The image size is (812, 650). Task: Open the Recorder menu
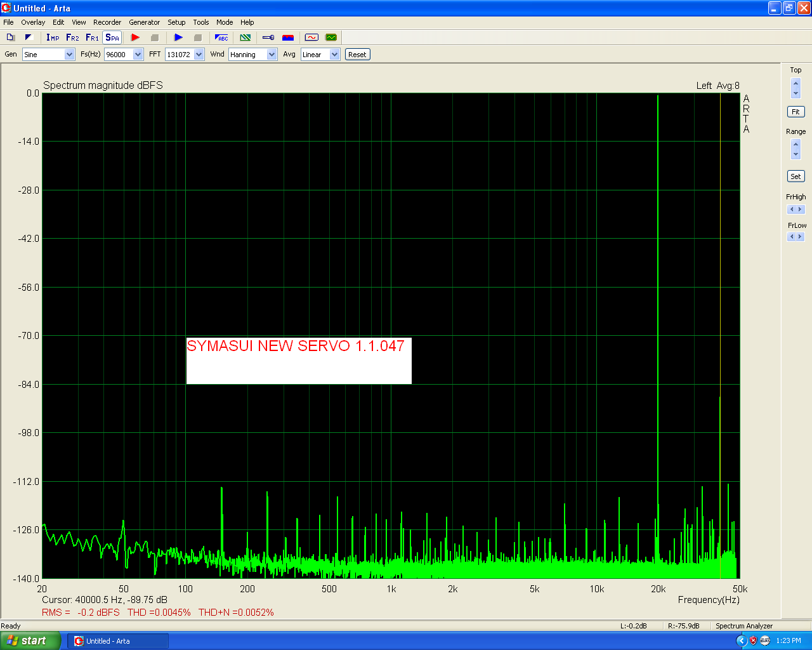[107, 22]
